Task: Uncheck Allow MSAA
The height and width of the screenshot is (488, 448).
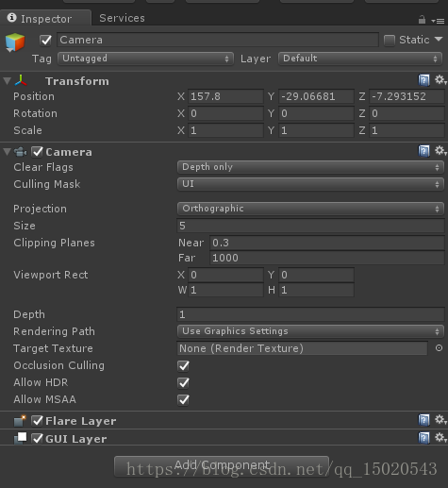Action: click(183, 399)
